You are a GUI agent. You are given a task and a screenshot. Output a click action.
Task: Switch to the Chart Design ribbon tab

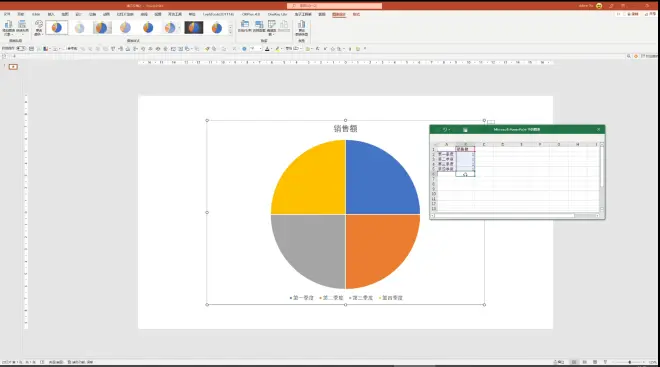[x=338, y=14]
